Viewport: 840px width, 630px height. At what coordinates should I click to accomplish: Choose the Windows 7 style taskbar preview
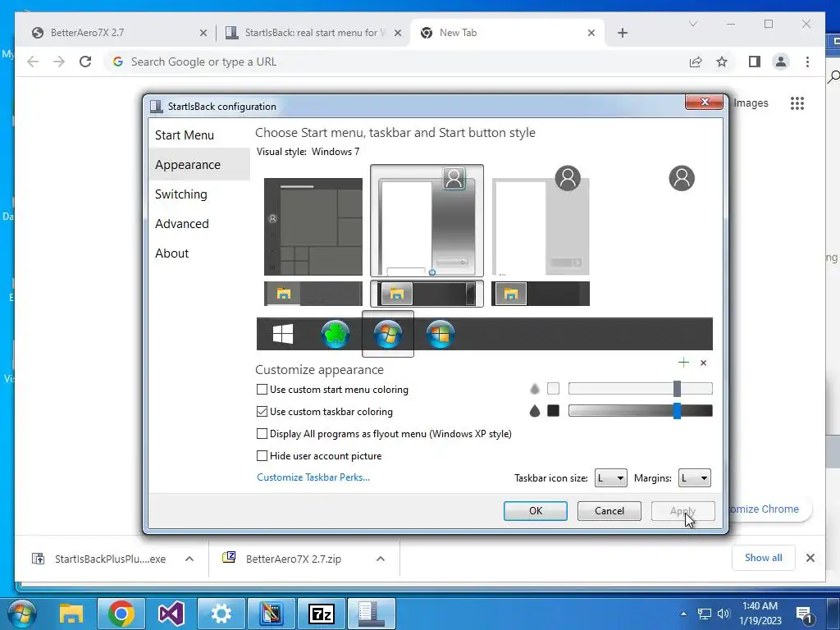click(427, 294)
